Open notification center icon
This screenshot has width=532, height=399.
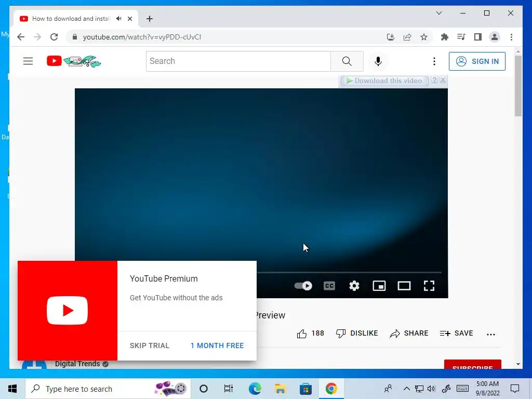515,389
